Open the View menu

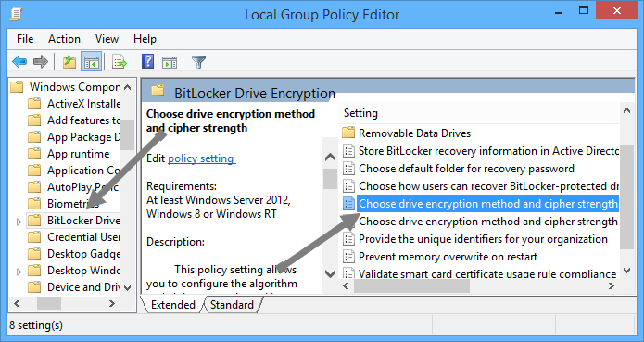pos(107,39)
